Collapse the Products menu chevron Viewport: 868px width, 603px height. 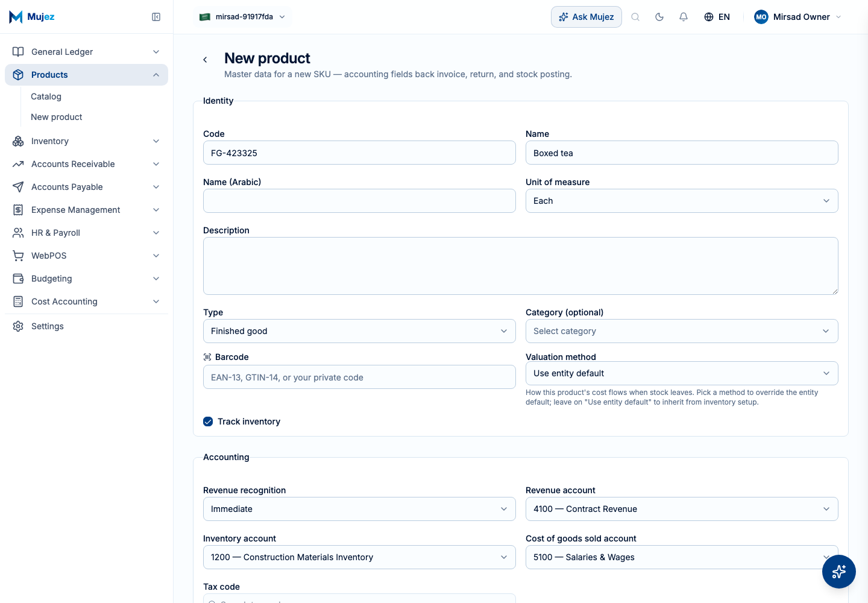[156, 75]
